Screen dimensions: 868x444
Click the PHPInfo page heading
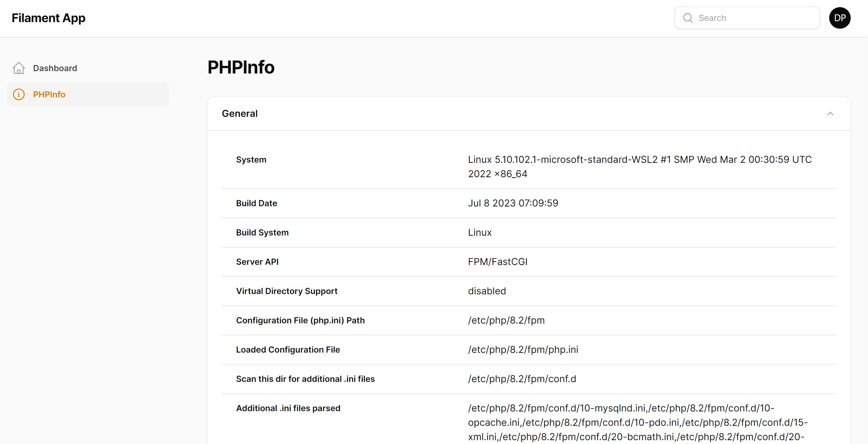[241, 67]
